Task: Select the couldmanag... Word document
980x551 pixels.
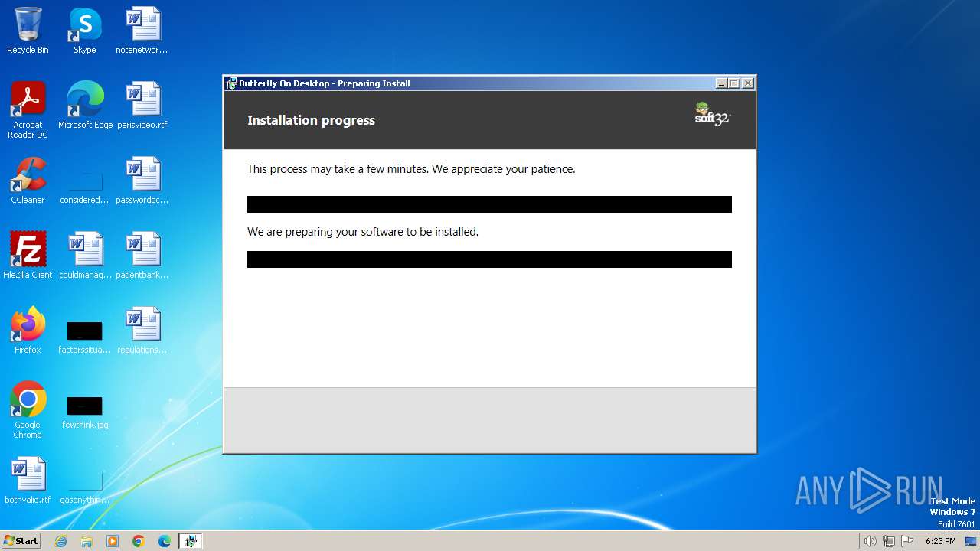Action: 85,256
